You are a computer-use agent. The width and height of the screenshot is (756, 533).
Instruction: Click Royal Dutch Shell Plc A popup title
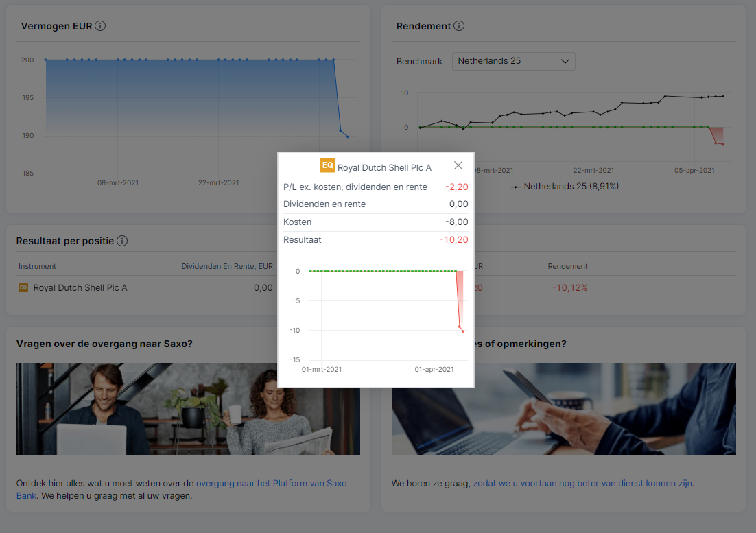point(384,167)
